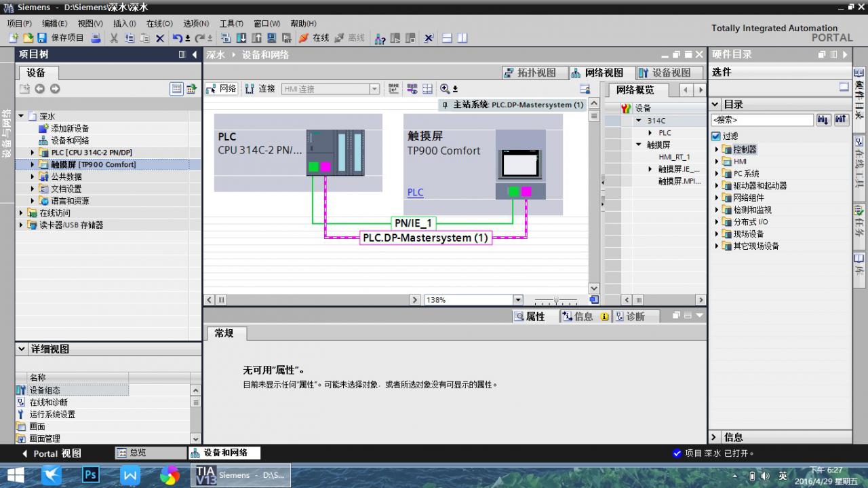Click the PLC link in the touch panel device

(415, 193)
